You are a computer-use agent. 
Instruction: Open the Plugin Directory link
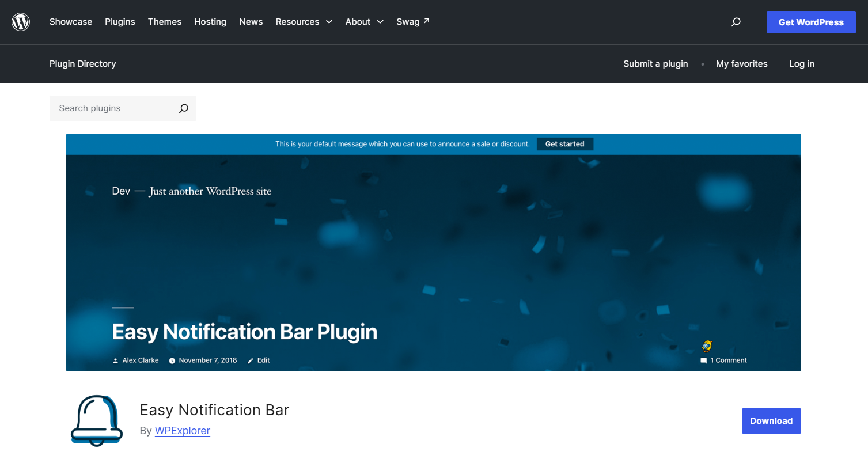click(83, 64)
